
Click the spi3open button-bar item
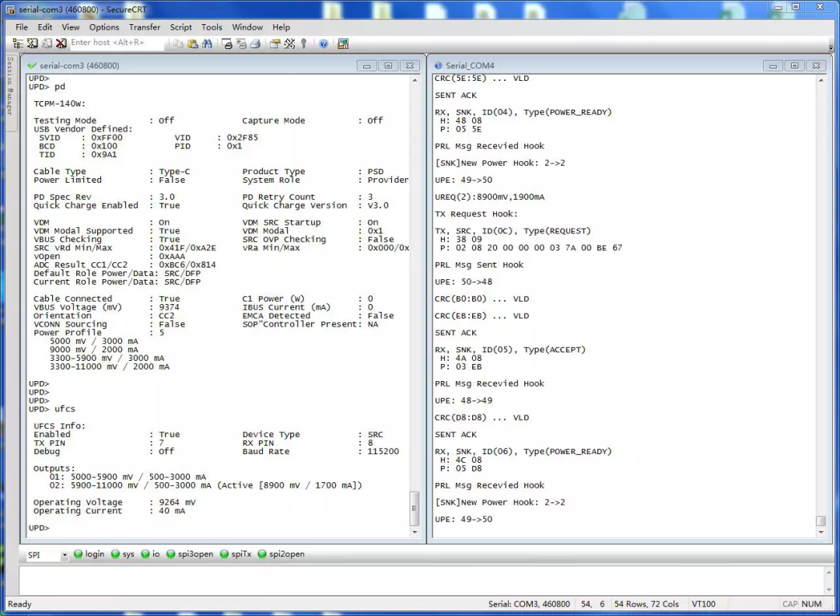tap(190, 554)
